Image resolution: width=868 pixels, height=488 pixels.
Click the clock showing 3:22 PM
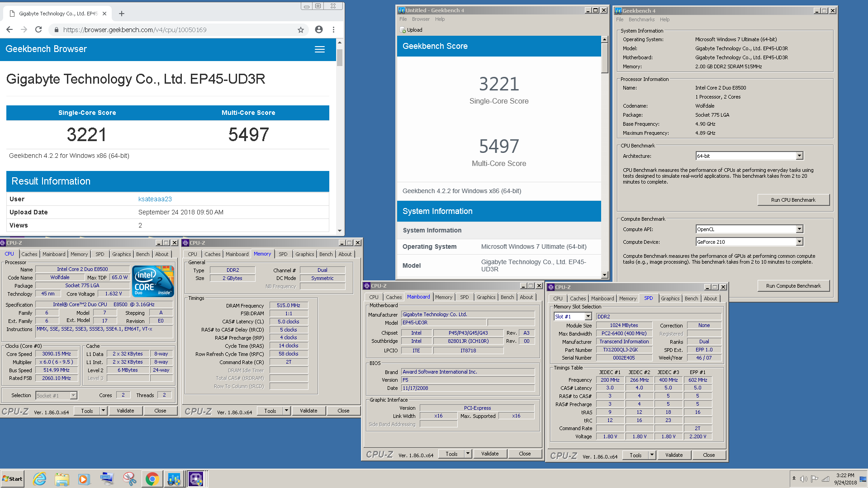[x=845, y=475]
